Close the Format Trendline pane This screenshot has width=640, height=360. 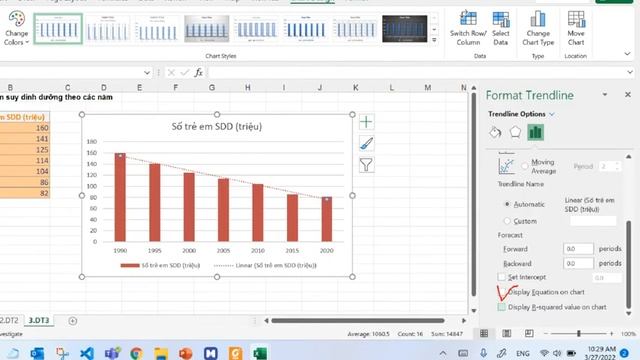coord(628,95)
